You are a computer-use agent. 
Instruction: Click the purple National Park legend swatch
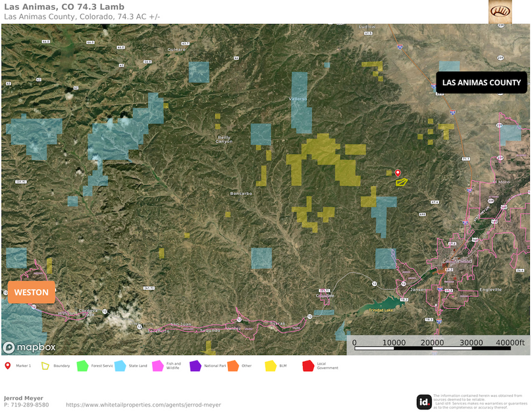click(195, 365)
